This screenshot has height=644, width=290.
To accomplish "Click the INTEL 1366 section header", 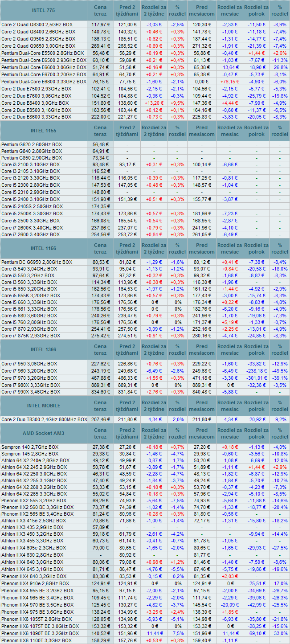I will click(x=44, y=349).
